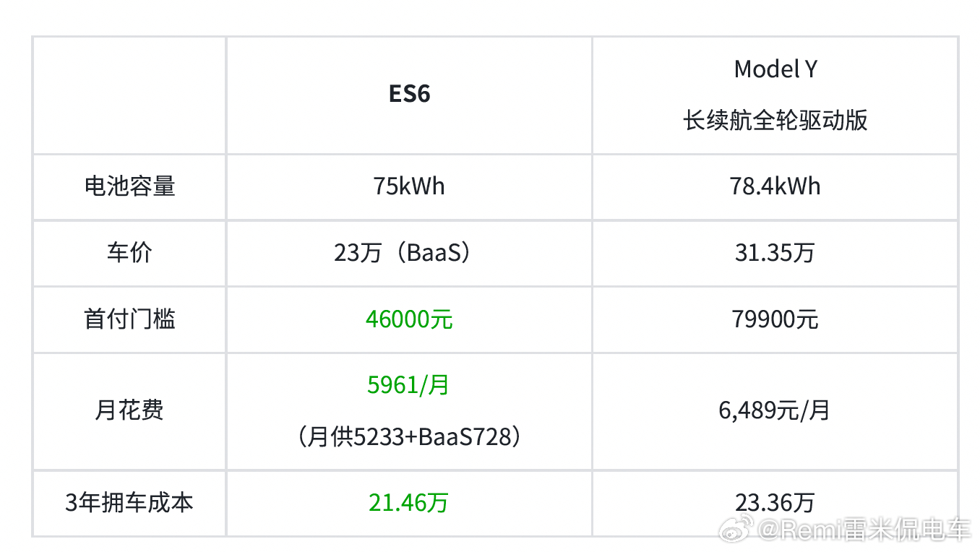
Task: Select the 6,489元/月 monthly cell
Action: [x=775, y=410]
